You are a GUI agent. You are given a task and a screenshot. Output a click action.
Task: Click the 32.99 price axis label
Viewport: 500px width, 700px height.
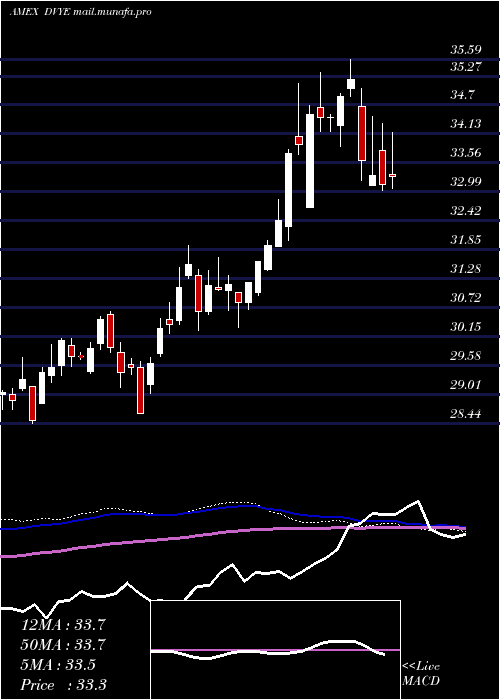pos(466,182)
